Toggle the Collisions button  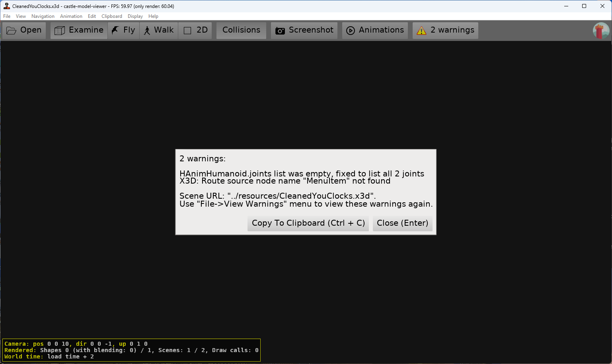[x=241, y=30]
